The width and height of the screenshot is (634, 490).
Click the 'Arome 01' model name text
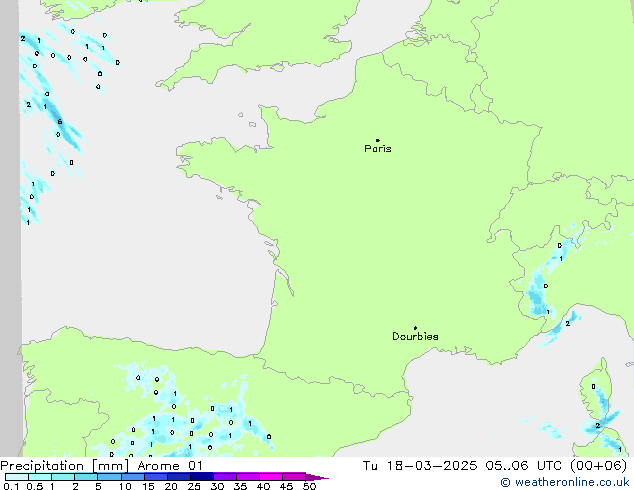coord(170,466)
